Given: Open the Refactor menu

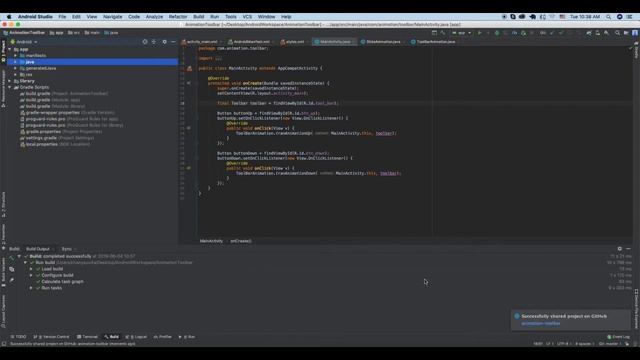Looking at the screenshot, I should coord(178,17).
